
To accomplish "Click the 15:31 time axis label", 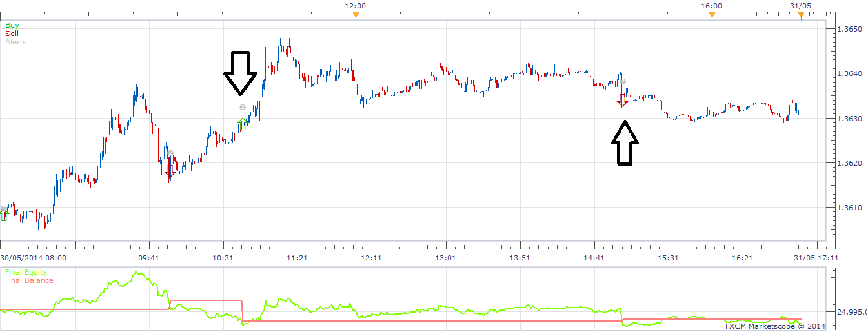I will click(669, 258).
